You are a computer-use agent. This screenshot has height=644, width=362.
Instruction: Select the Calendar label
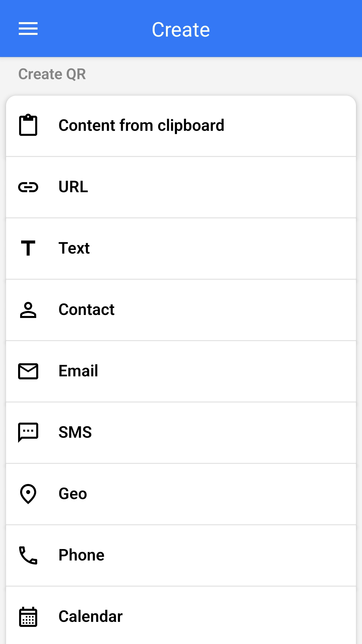pyautogui.click(x=90, y=616)
